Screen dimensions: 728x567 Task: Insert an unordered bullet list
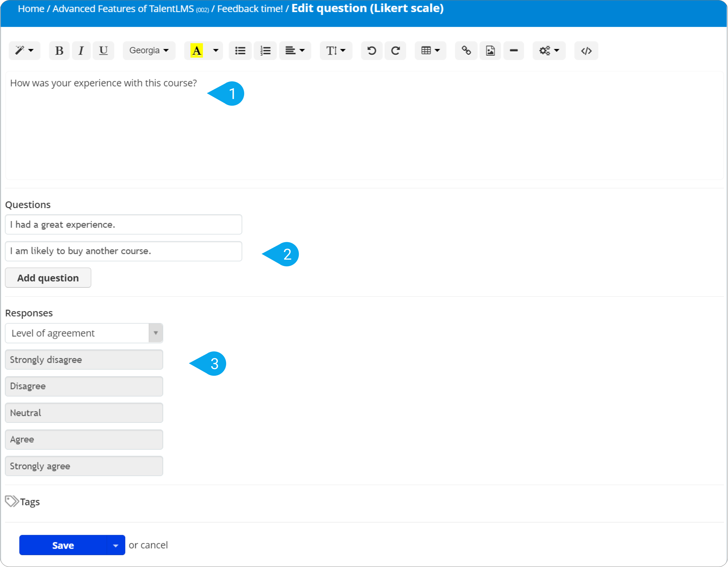click(240, 51)
